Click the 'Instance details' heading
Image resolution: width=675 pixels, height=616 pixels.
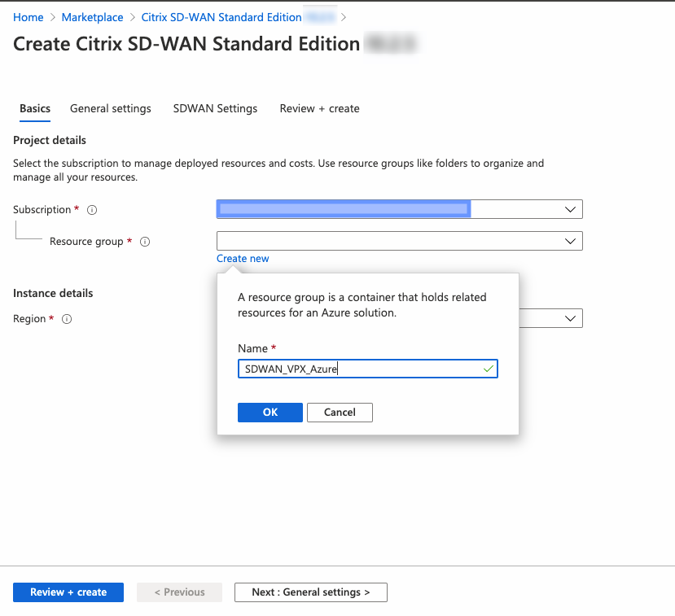click(53, 293)
